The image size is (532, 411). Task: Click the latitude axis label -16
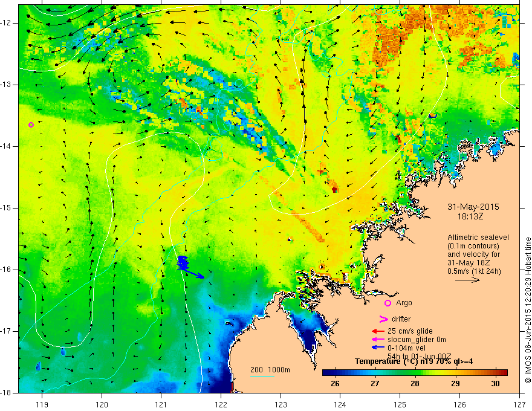click(x=7, y=270)
